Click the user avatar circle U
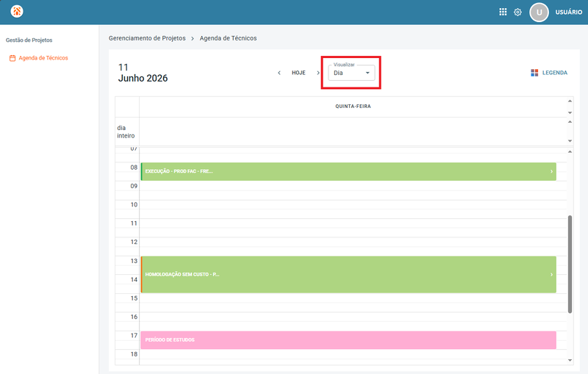The width and height of the screenshot is (588, 374). pyautogui.click(x=539, y=12)
